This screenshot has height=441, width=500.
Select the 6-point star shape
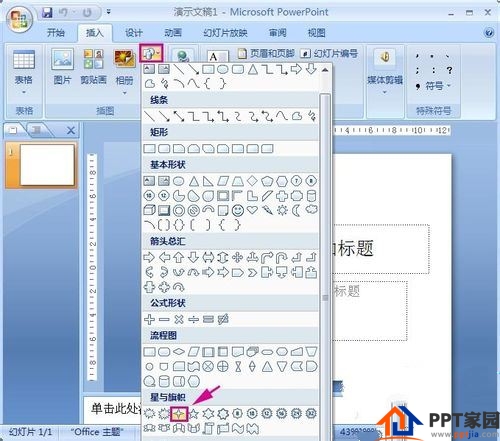point(208,414)
